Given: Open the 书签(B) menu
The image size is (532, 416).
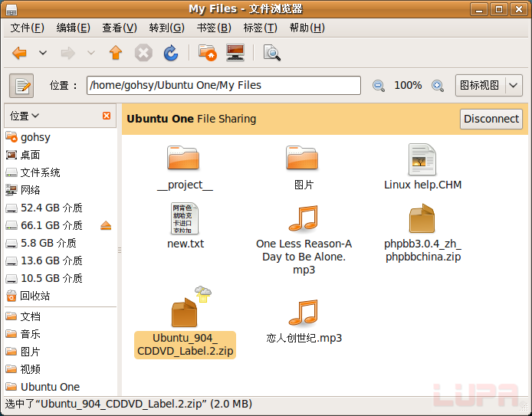Looking at the screenshot, I should (214, 28).
